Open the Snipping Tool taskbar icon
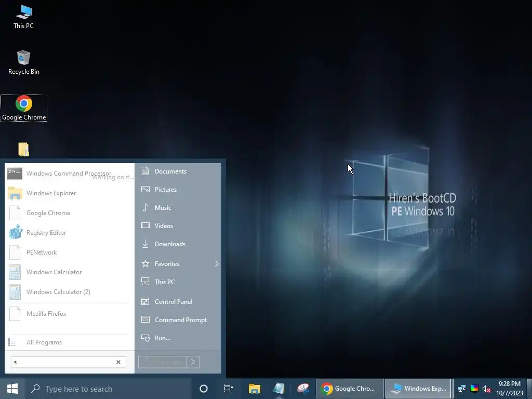This screenshot has height=399, width=532. tap(303, 389)
